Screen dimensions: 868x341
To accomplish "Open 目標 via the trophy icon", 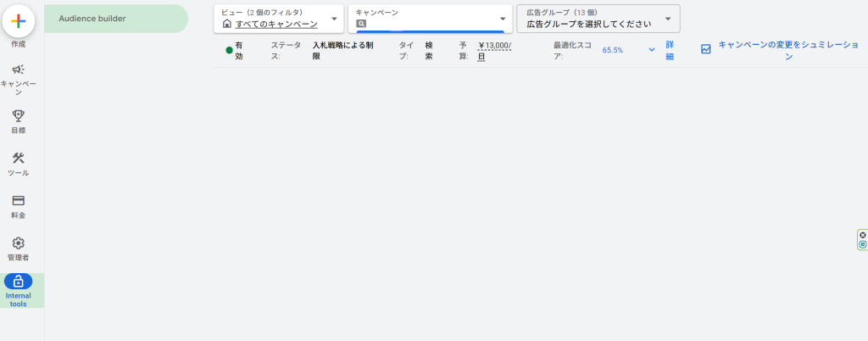I will pos(18,115).
